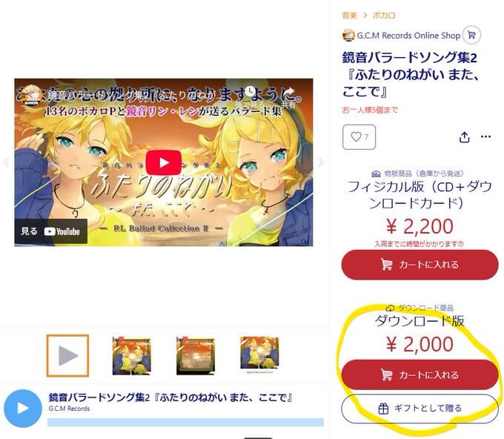Add physical CD version to cart
The image size is (504, 439).
coord(420,265)
